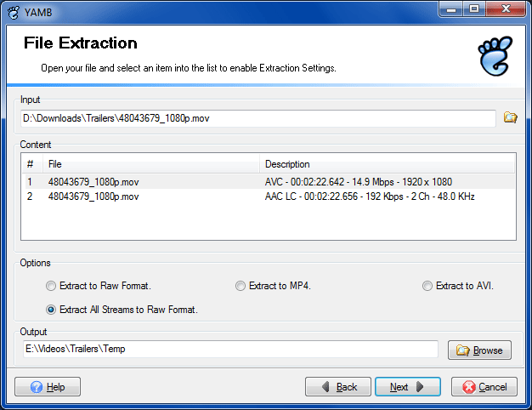Click the Help question mark icon
This screenshot has width=532, height=410.
pyautogui.click(x=37, y=387)
